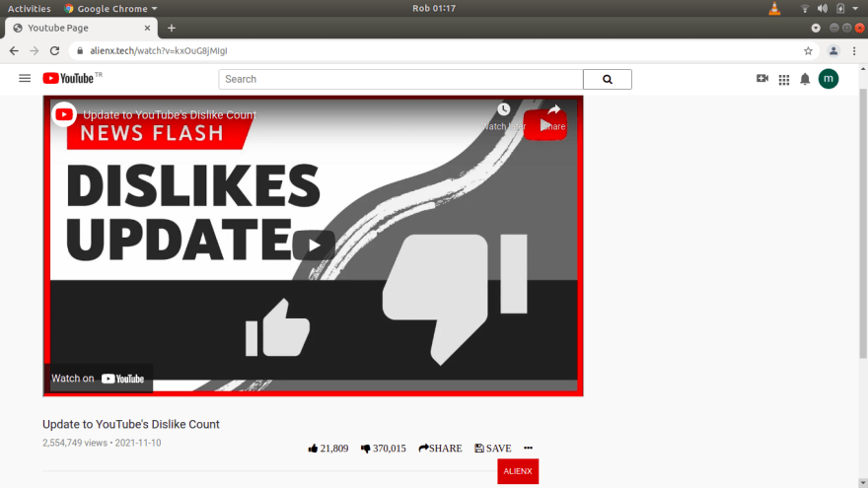Click Watch later clock icon on video
Screen dimensions: 868x488
[504, 110]
